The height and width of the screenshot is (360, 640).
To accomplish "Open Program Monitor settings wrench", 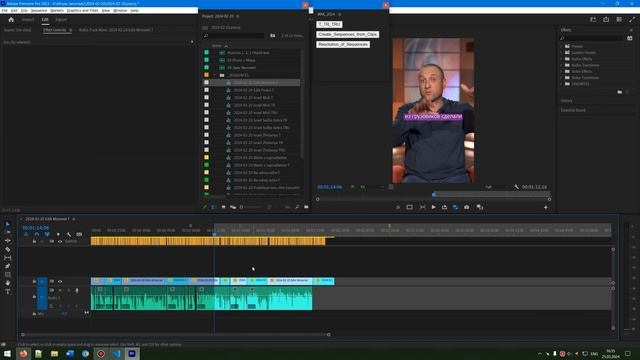I will point(516,187).
